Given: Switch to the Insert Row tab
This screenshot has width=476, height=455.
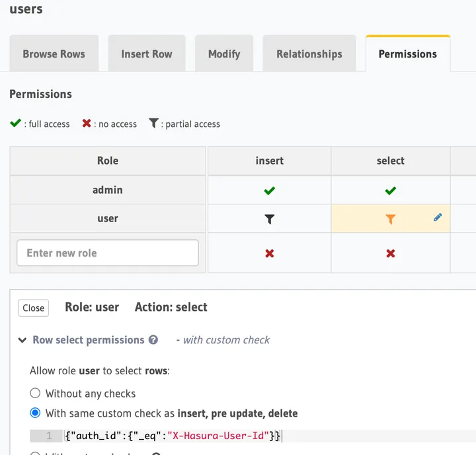Looking at the screenshot, I should pyautogui.click(x=147, y=54).
